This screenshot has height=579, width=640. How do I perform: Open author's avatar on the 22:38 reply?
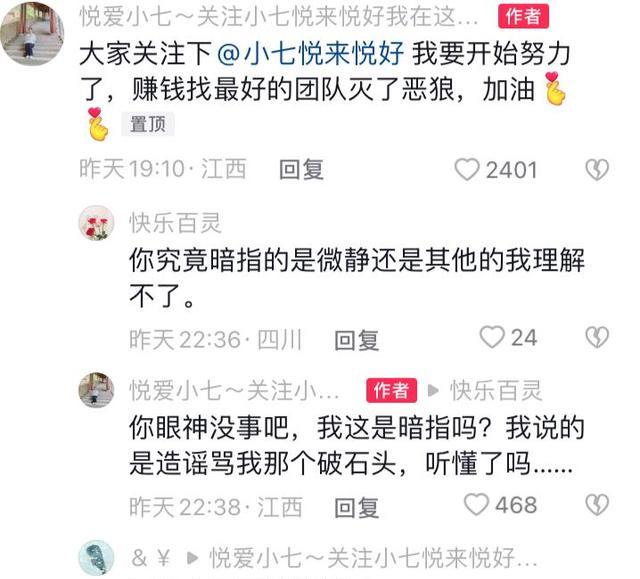(x=96, y=390)
